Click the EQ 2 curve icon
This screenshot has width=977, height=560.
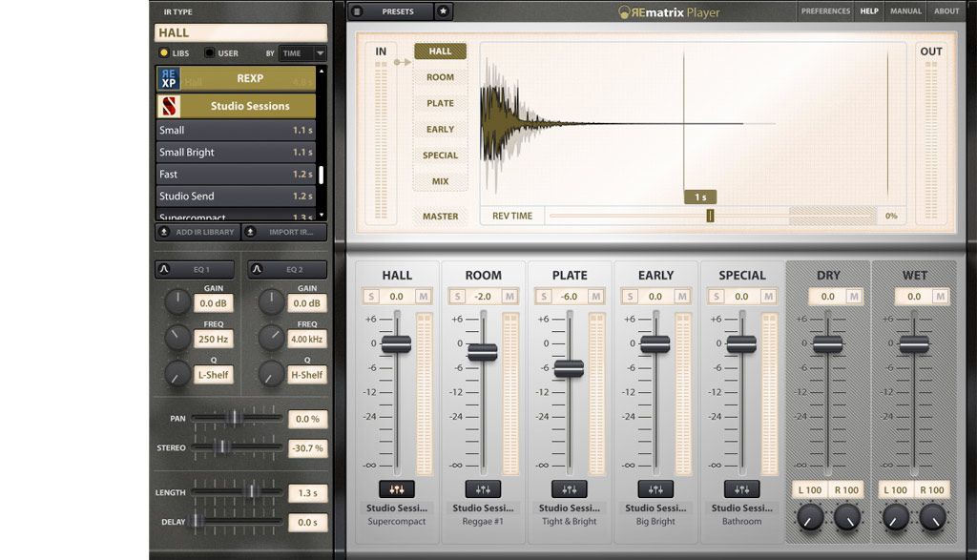click(257, 269)
